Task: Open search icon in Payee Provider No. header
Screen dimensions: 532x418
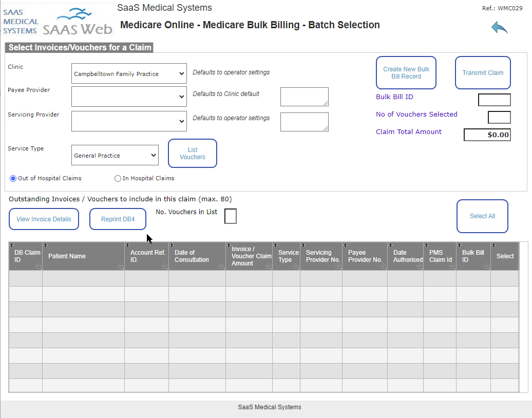Action: click(384, 267)
